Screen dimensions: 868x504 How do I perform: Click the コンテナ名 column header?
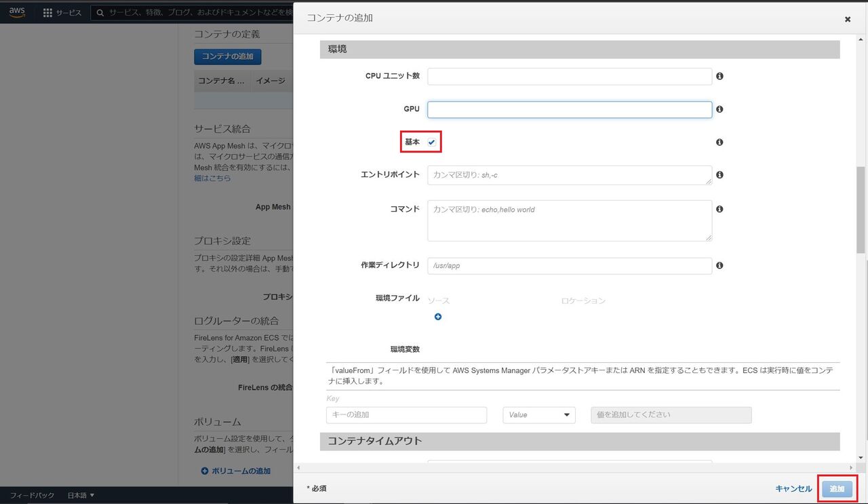[x=221, y=81]
